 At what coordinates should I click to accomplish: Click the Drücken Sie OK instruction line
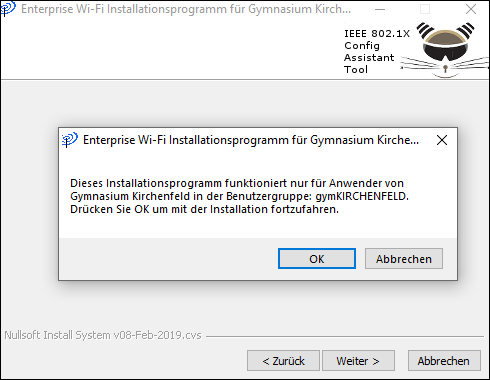pyautogui.click(x=204, y=210)
